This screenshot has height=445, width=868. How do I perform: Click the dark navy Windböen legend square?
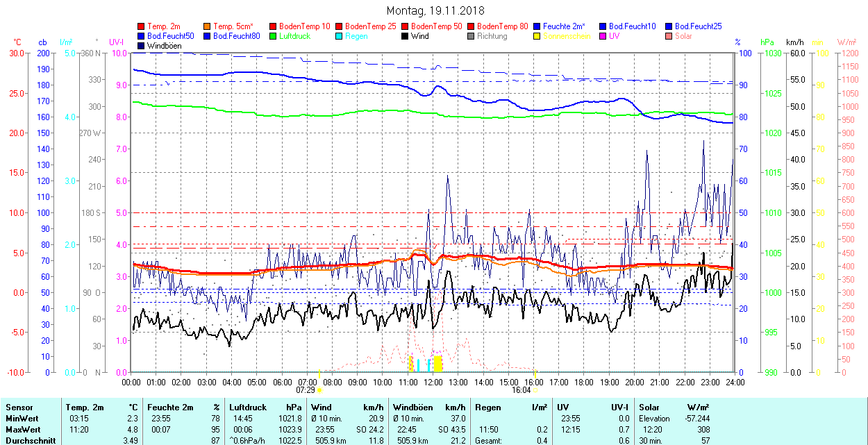point(142,46)
